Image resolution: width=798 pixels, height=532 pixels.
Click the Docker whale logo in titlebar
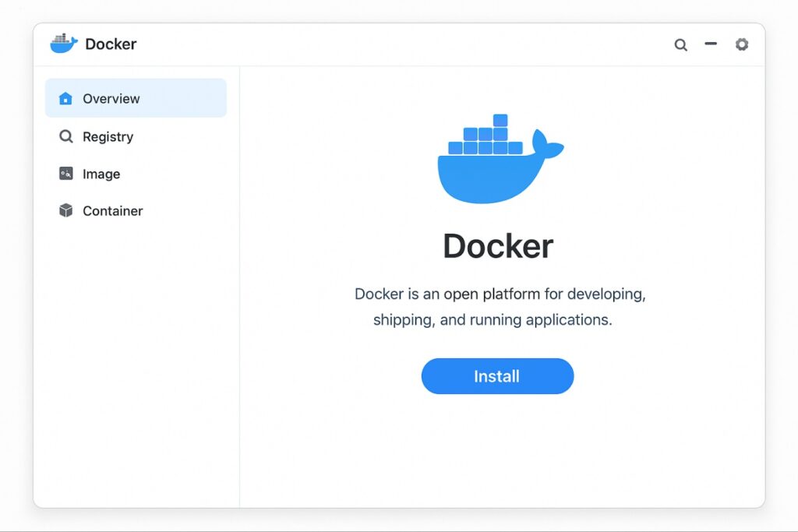[63, 43]
